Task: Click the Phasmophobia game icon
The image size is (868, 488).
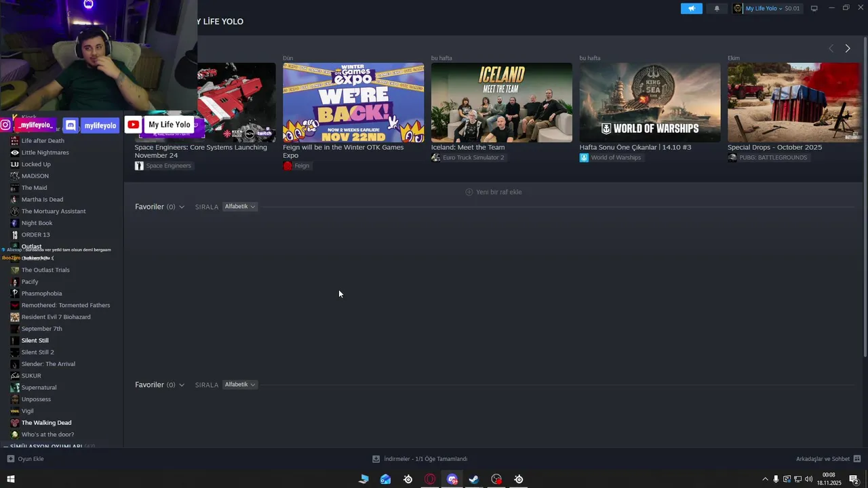Action: click(15, 293)
